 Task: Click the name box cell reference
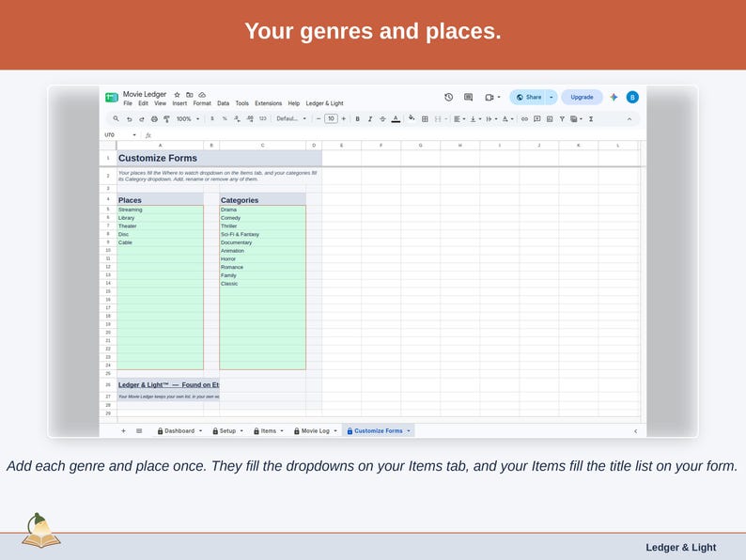pos(120,135)
